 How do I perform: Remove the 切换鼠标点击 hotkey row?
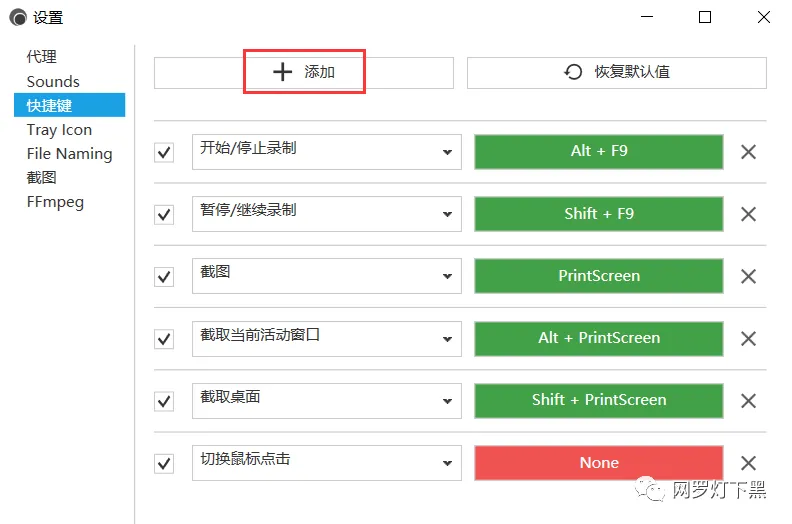748,463
